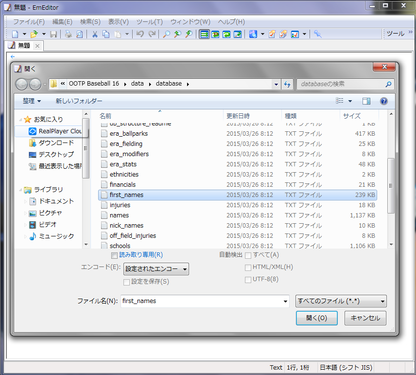Click the dialog Forward navigation arrow
The height and width of the screenshot is (375, 416).
click(x=35, y=84)
